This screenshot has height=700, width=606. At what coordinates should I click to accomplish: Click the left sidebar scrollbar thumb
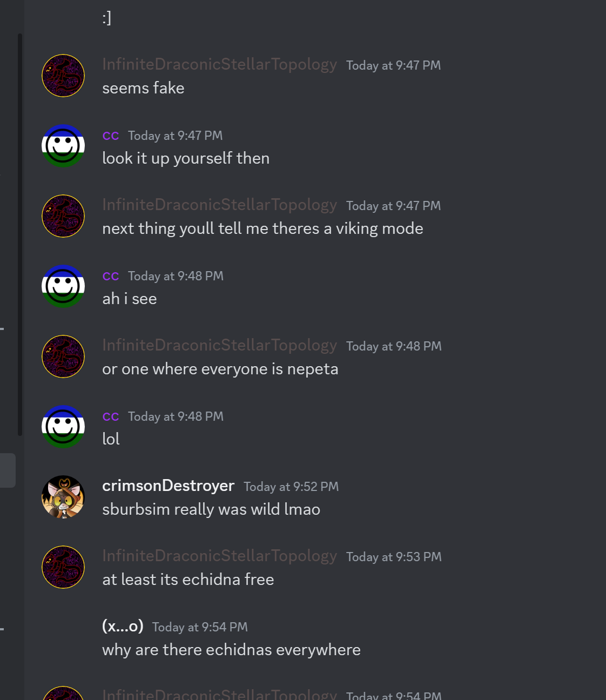(20, 234)
